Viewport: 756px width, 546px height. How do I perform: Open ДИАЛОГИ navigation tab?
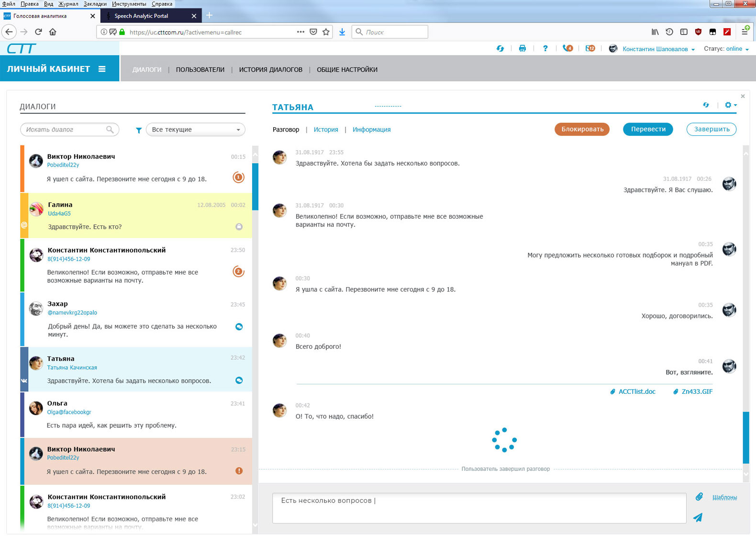pos(147,69)
